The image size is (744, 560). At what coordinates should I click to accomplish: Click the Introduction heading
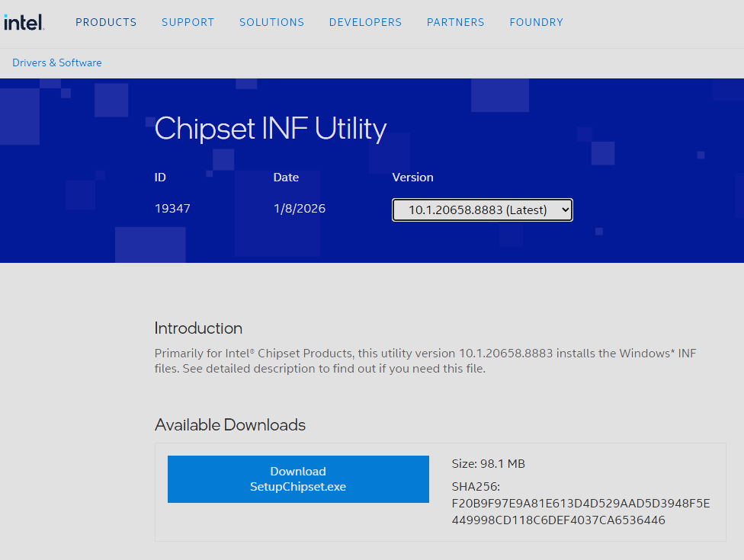(x=198, y=328)
